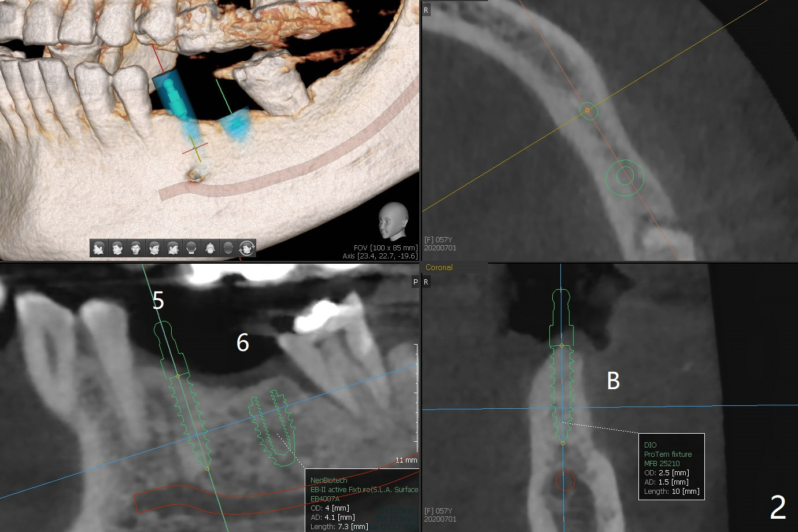The width and height of the screenshot is (798, 532).
Task: Pick the right three-quarter head view icon
Action: (154, 249)
